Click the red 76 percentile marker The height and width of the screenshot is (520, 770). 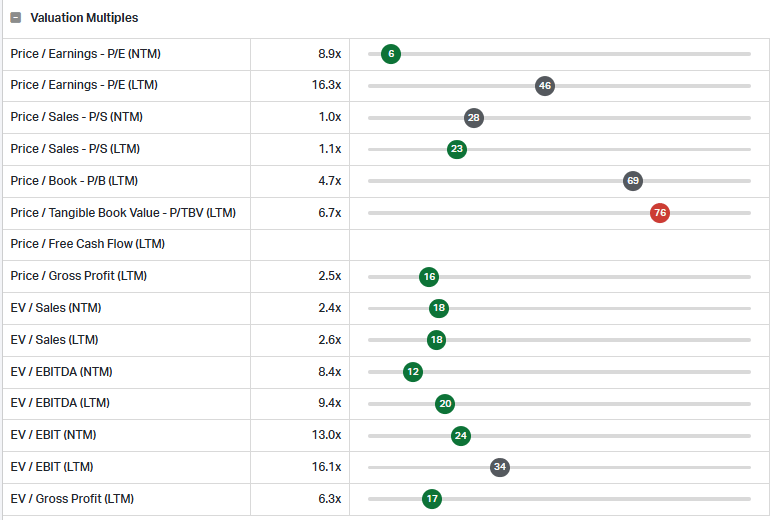tap(660, 213)
